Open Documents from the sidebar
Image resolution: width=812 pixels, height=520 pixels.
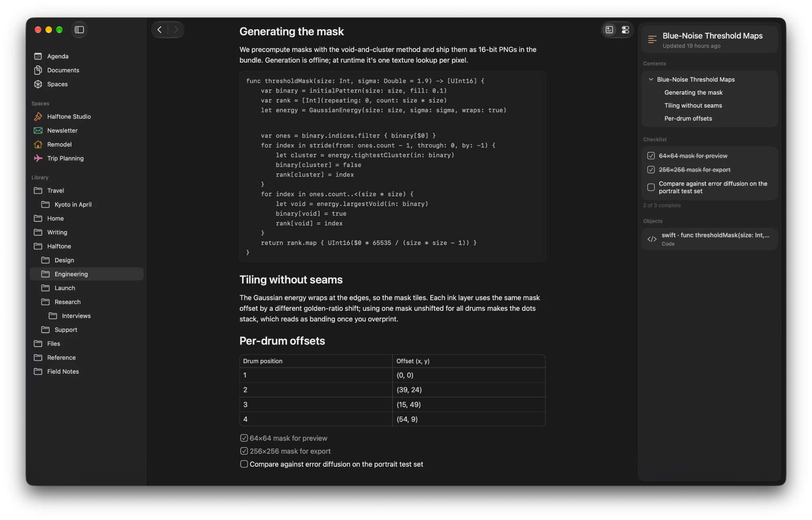pyautogui.click(x=86, y=70)
